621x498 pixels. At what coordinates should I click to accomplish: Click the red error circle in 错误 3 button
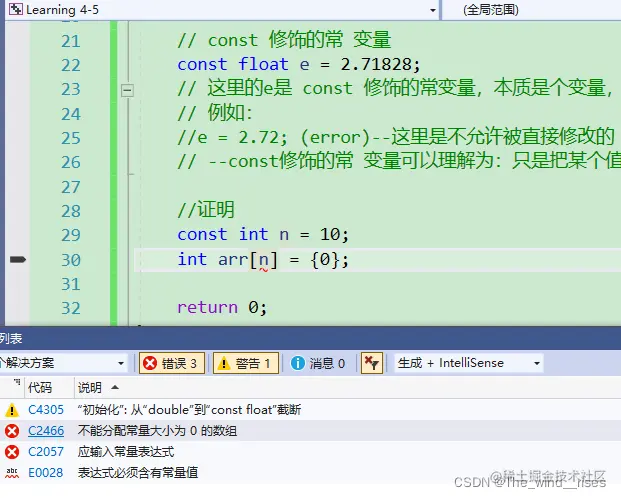tap(150, 363)
